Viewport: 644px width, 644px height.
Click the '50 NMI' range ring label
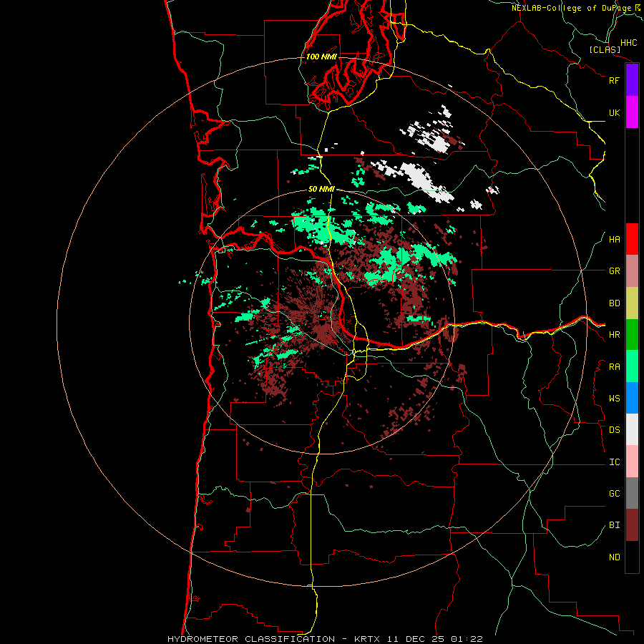[x=321, y=189]
